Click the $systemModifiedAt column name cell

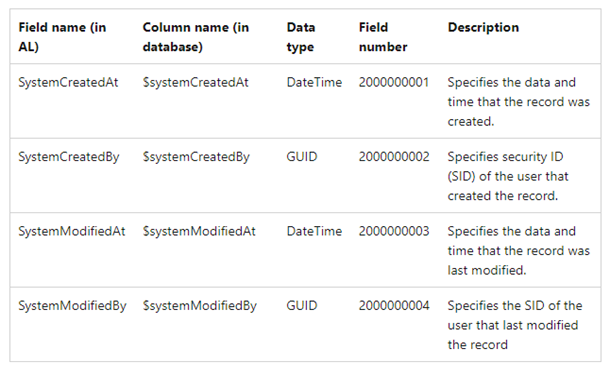(199, 231)
